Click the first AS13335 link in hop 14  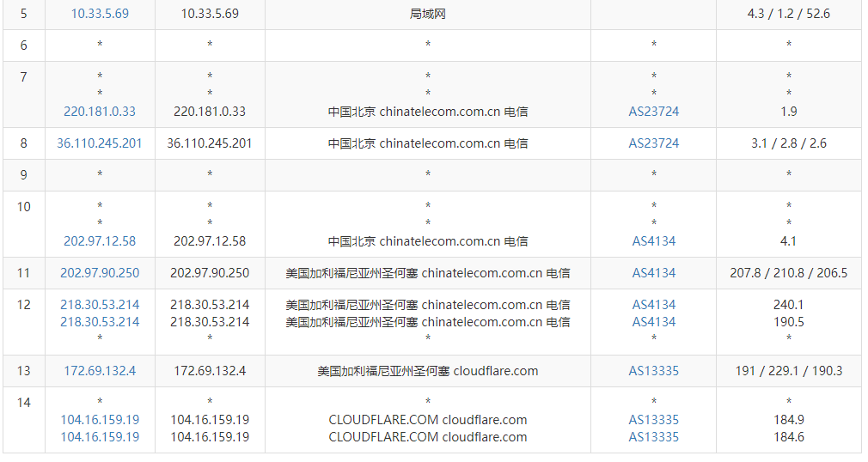click(x=654, y=420)
